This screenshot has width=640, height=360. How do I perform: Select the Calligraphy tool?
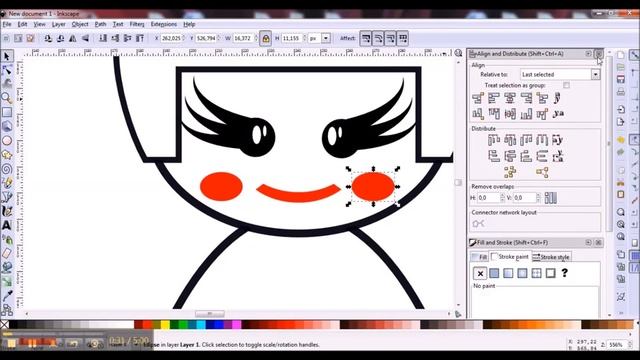coord(7,211)
